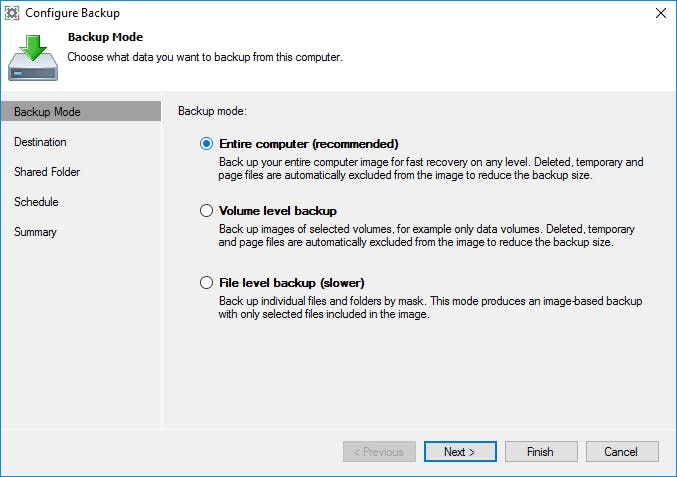The width and height of the screenshot is (677, 477).
Task: Click the Entire computer description paragraph
Action: click(431, 168)
